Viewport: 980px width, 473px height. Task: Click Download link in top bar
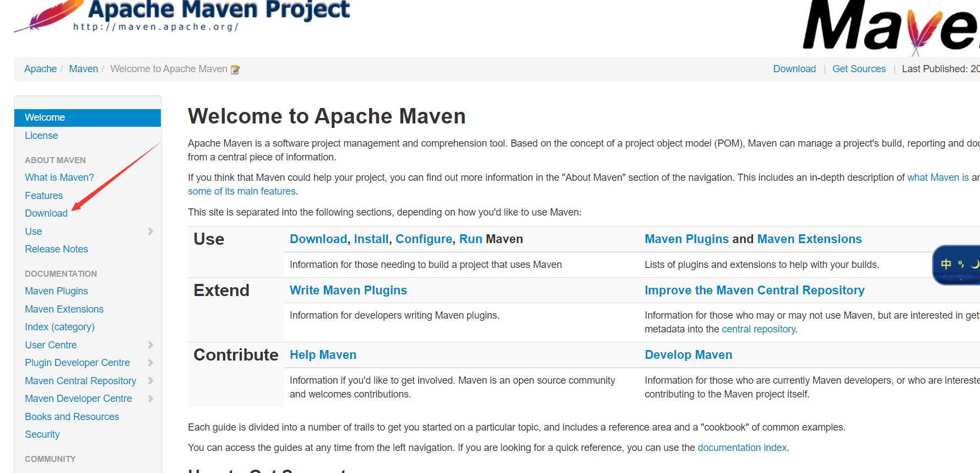point(794,69)
